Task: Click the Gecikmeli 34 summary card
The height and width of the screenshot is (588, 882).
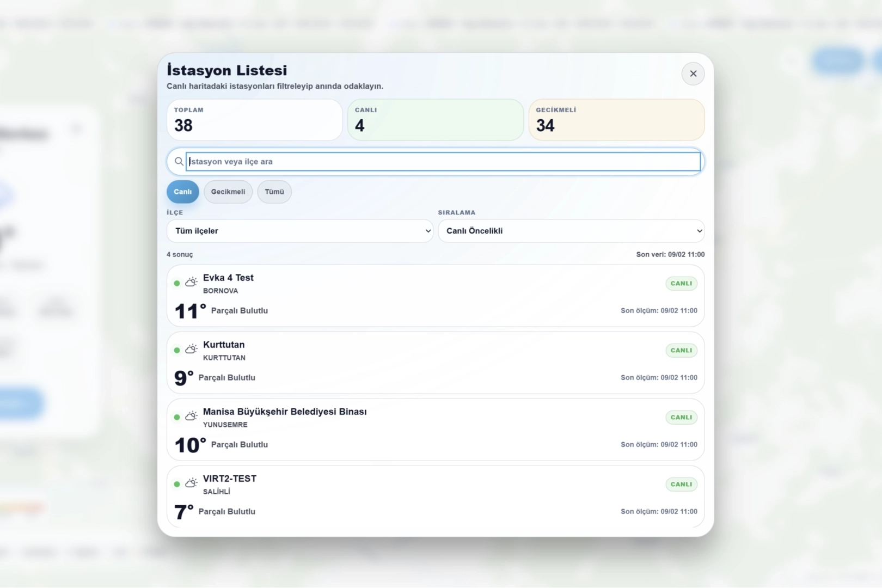Action: coord(616,120)
